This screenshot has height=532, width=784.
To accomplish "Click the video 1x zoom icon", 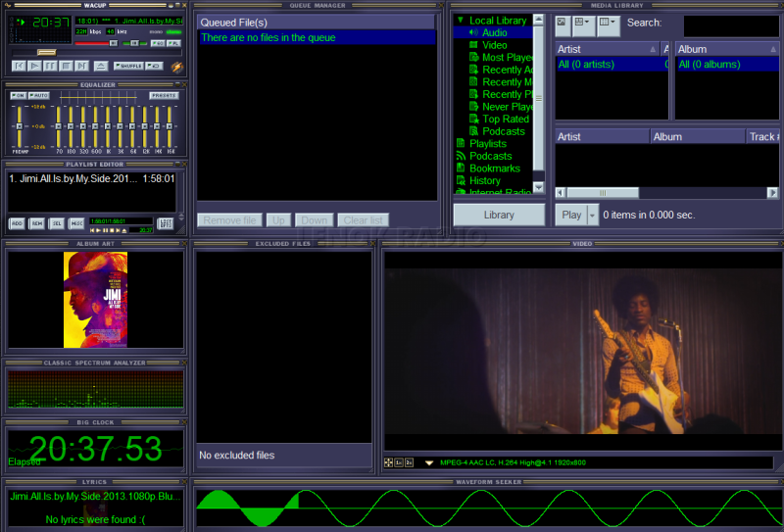I will coord(399,462).
